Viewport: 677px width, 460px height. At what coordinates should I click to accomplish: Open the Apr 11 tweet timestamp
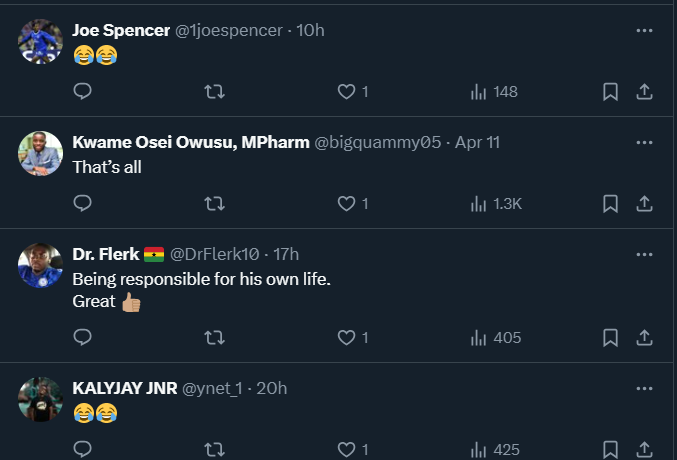477,142
